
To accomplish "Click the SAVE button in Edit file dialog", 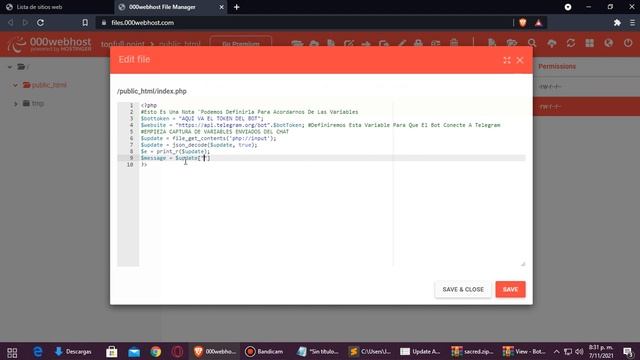I will (x=510, y=289).
